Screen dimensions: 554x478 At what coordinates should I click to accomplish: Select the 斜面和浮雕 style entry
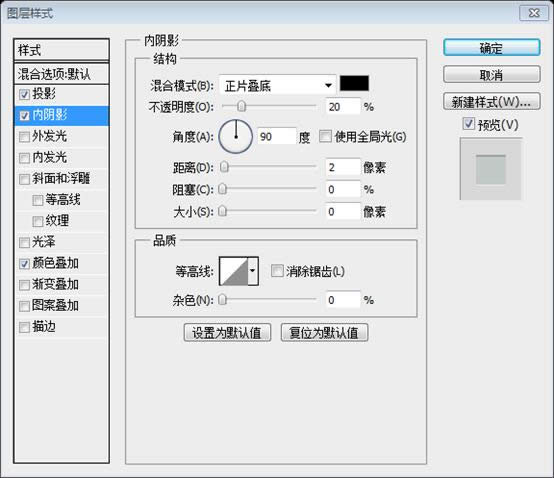click(x=61, y=178)
